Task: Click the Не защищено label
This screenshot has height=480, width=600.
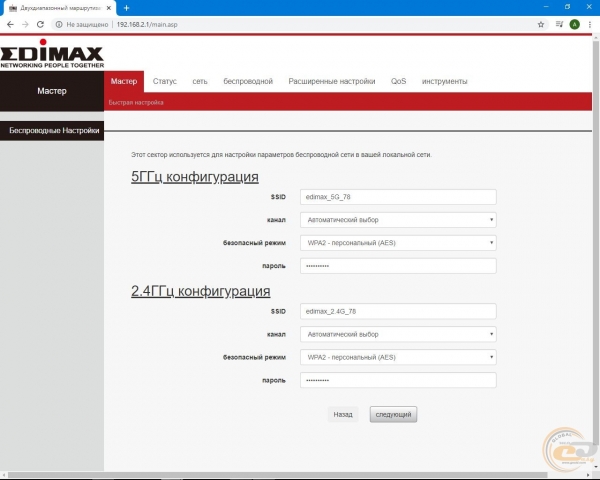Action: [87, 24]
